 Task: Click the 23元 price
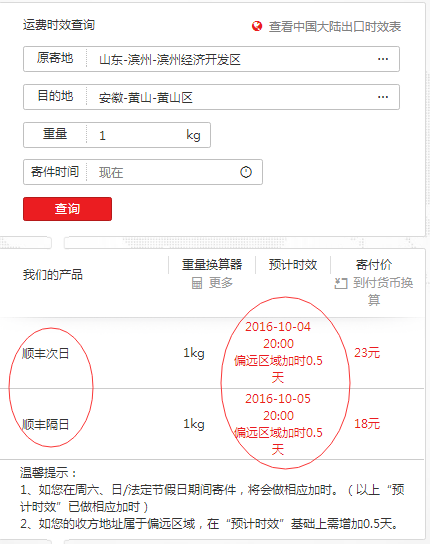[x=367, y=353]
